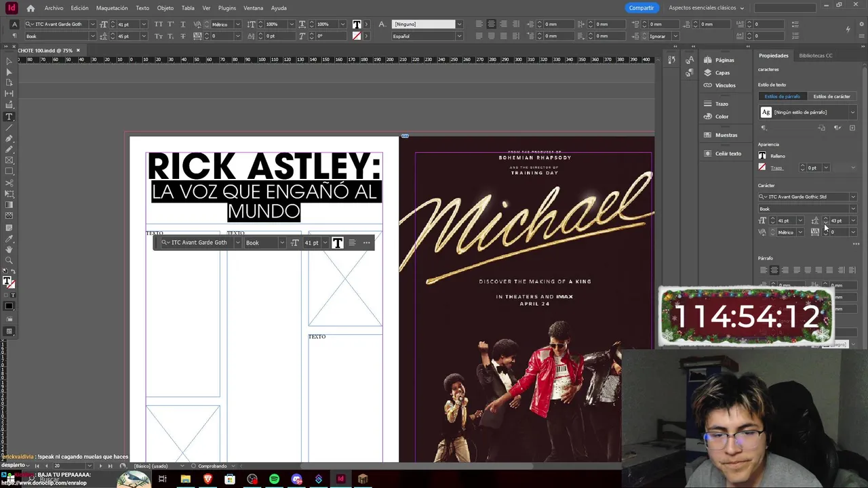
Task: Open the Muestras swatches panel
Action: (x=722, y=135)
